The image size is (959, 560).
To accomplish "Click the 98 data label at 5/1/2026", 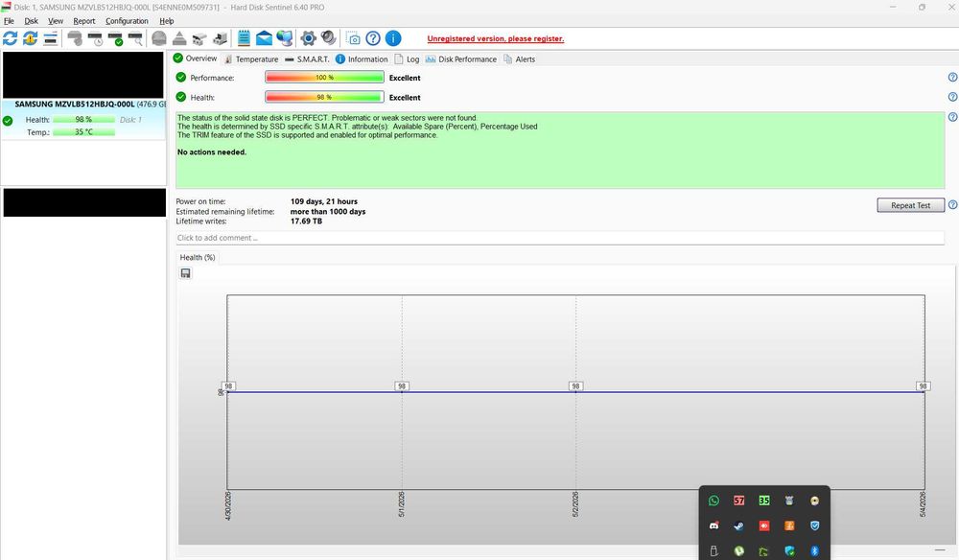I will pyautogui.click(x=402, y=385).
